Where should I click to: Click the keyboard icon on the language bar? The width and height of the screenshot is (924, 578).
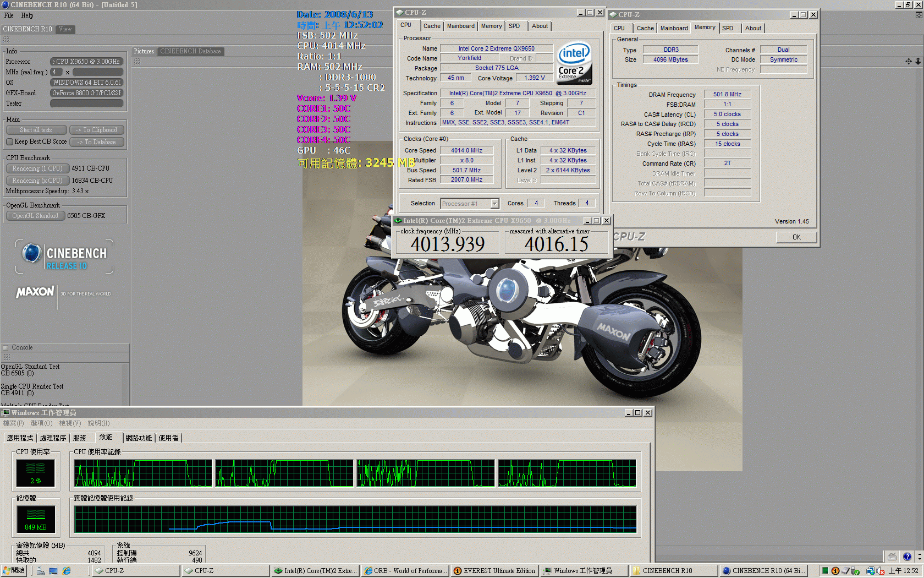coord(892,557)
